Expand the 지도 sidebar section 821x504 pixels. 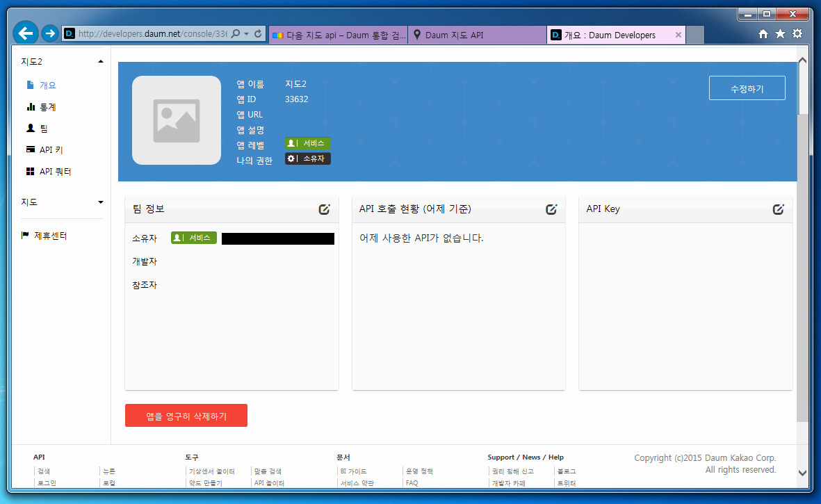pyautogui.click(x=99, y=202)
